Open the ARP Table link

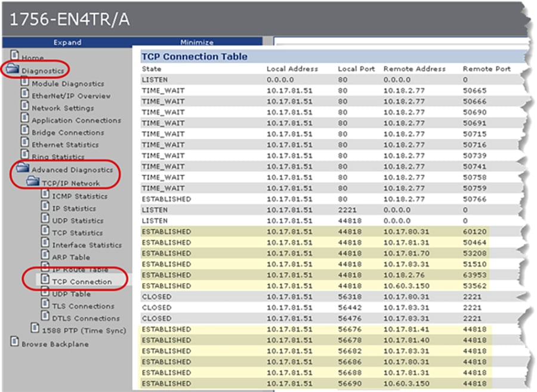click(71, 257)
